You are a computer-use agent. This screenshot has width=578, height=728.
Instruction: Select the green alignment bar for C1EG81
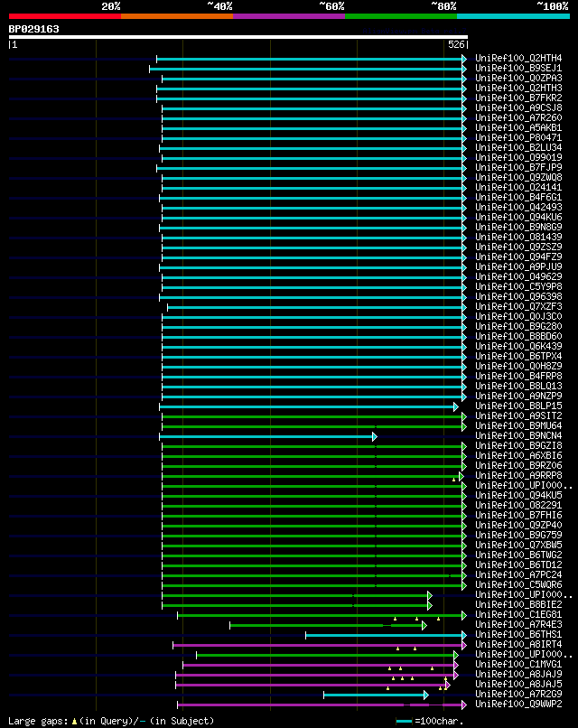tap(320, 616)
